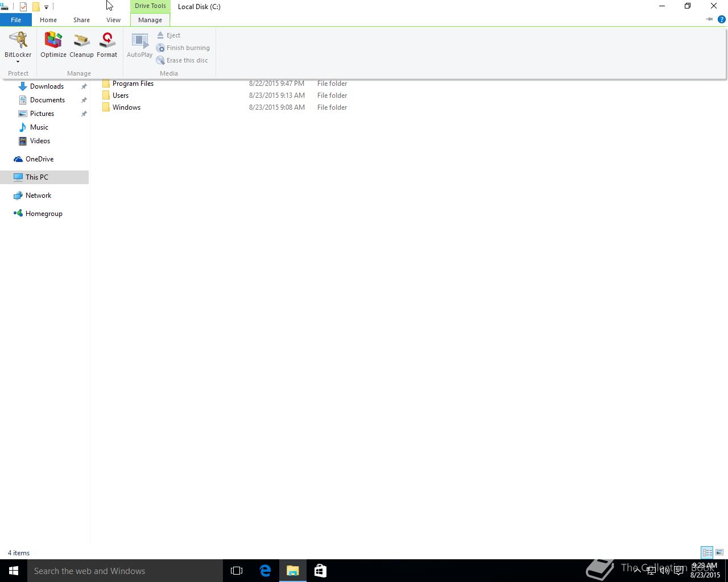Select the Manage ribbon tab
This screenshot has width=728, height=582.
click(150, 20)
